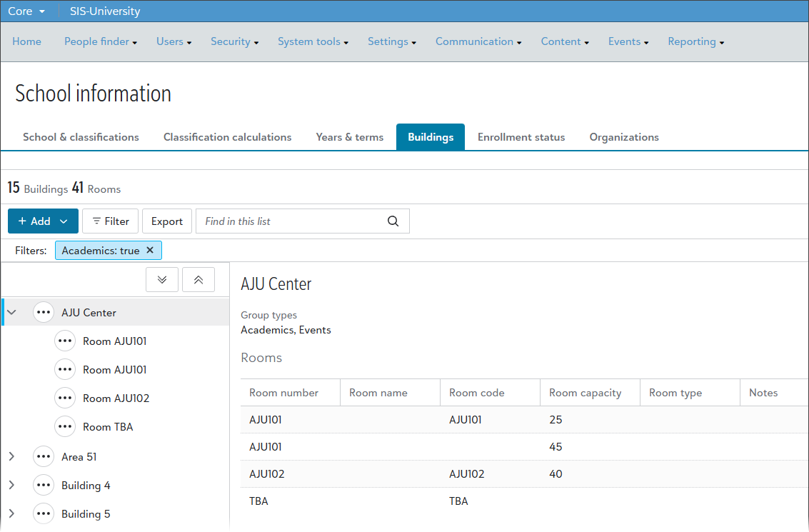
Task: Switch to Organizations tab
Action: [624, 137]
